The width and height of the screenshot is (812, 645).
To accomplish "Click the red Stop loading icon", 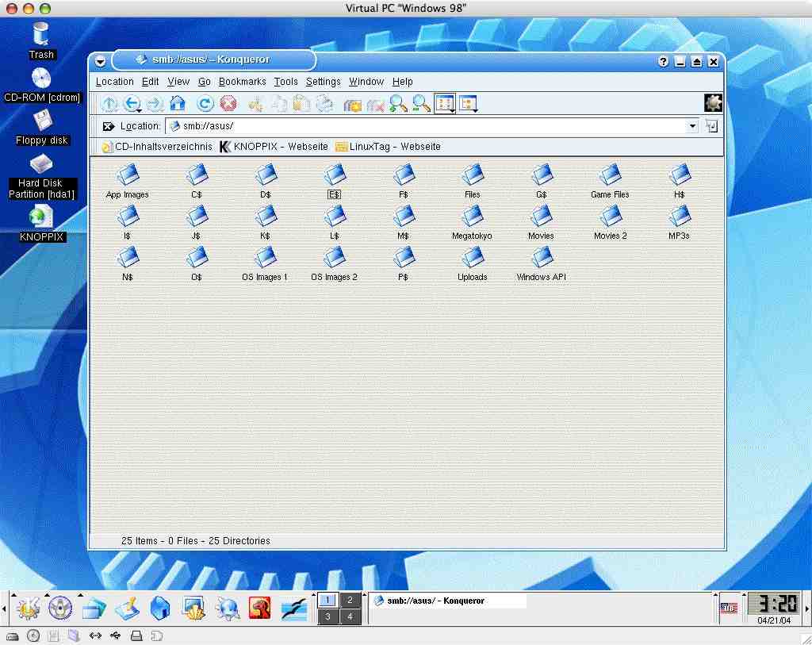I will point(228,104).
